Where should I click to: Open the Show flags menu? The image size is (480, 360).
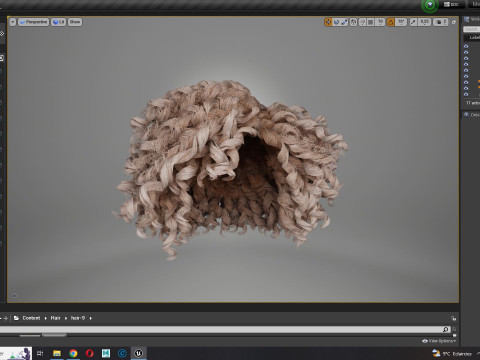click(75, 22)
